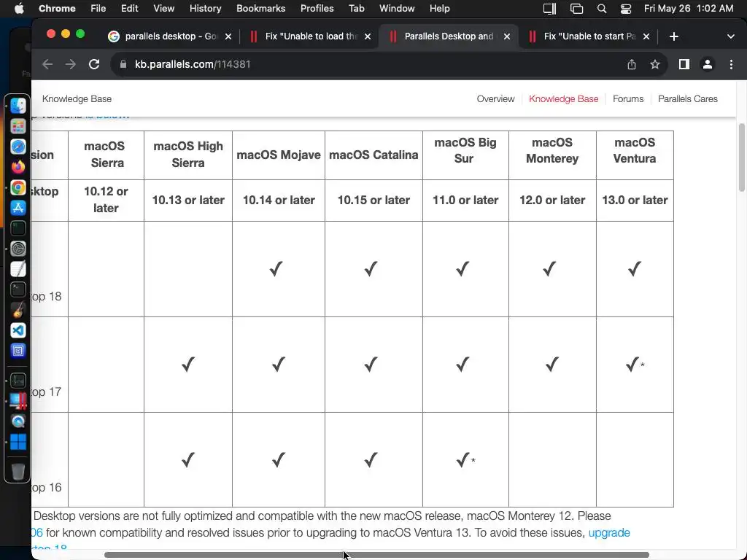Viewport: 747px width, 560px height.
Task: Open a new tab with plus button
Action: [673, 36]
